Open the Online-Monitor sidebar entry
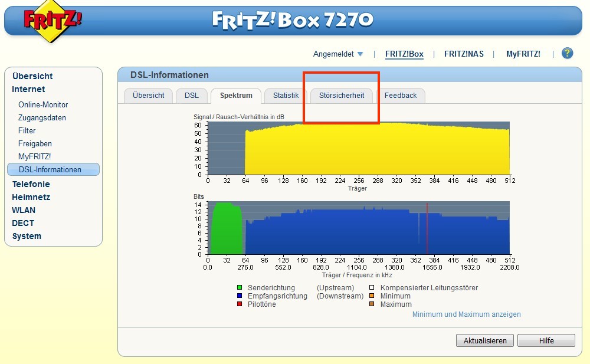 43,104
